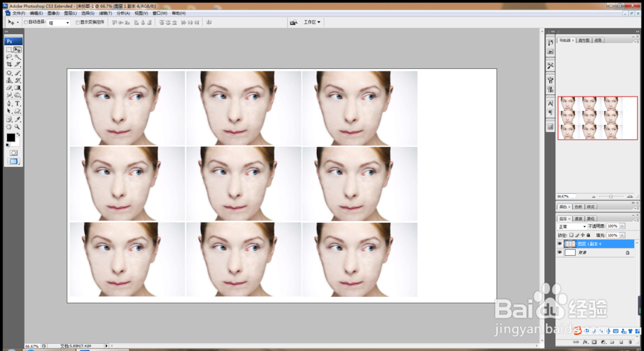Image resolution: width=644 pixels, height=351 pixels.
Task: Click the Lasso tool
Action: click(x=10, y=57)
